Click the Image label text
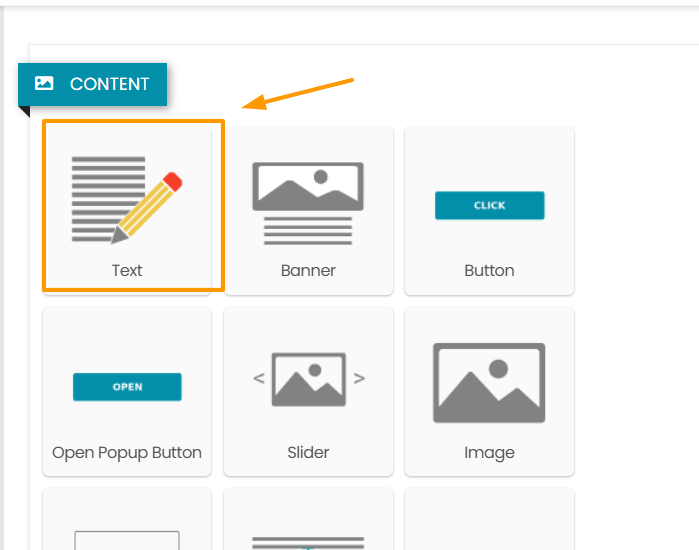 pos(489,453)
